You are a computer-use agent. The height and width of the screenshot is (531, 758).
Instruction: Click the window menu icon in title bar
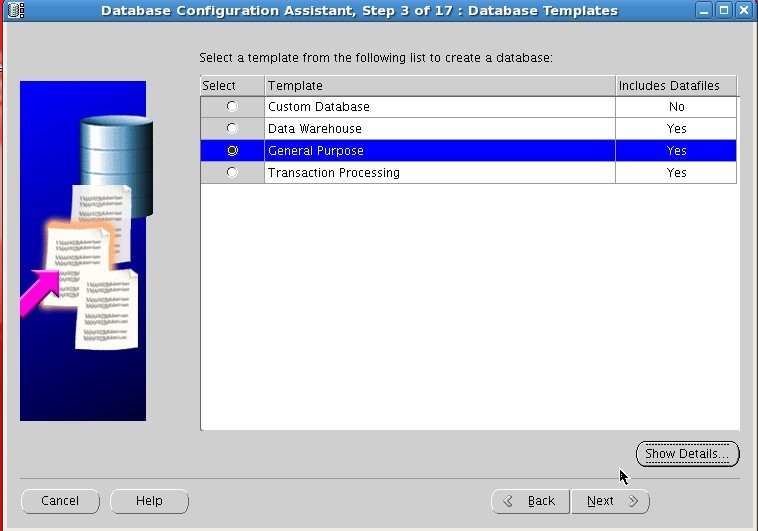[16, 10]
